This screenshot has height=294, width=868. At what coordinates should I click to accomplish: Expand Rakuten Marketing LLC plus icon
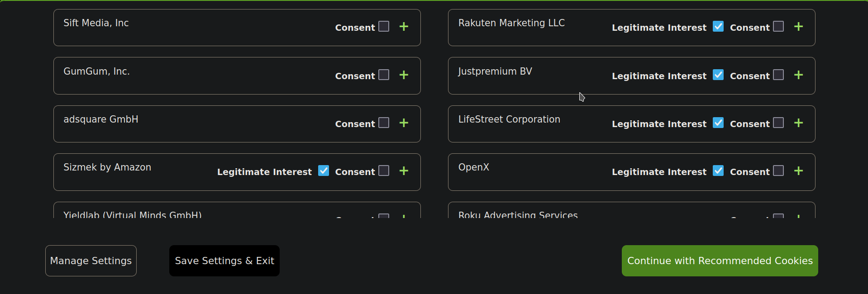point(798,27)
